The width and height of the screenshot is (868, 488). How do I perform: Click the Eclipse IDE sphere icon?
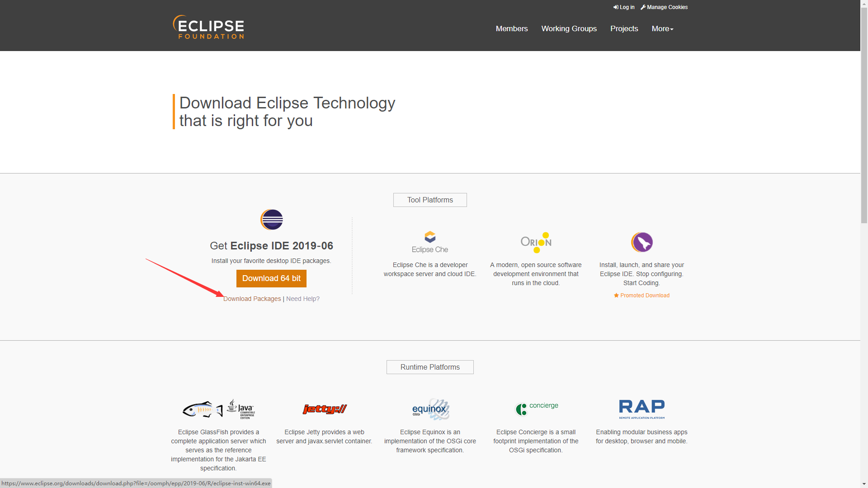click(272, 220)
